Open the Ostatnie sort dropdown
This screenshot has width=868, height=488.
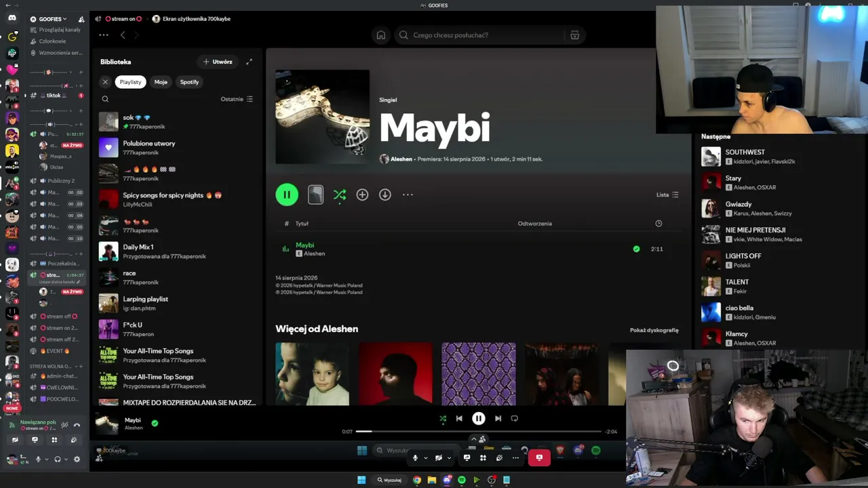237,99
